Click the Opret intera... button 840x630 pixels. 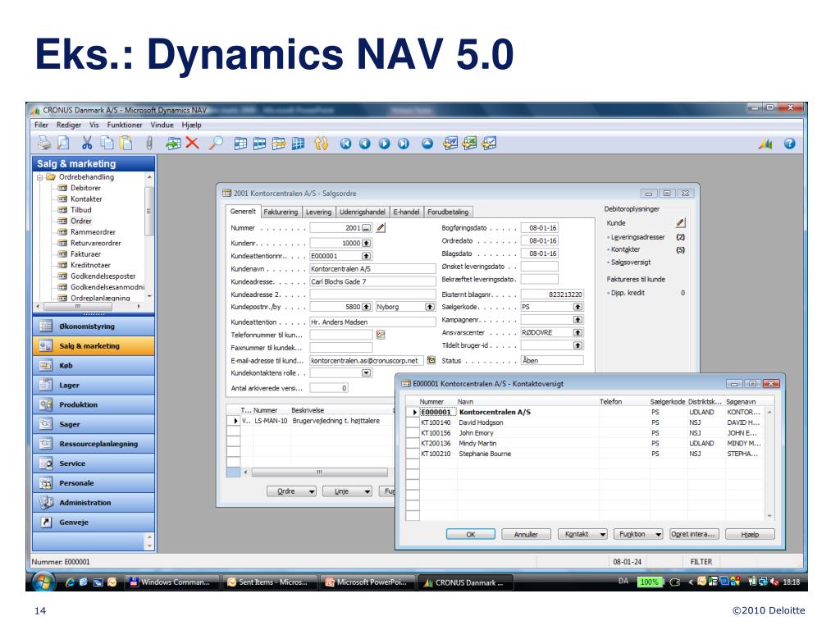[x=693, y=534]
